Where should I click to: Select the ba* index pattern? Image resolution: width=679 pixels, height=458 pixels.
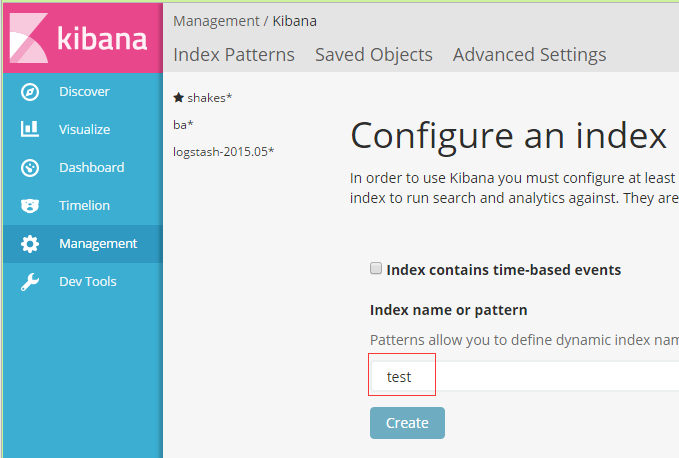click(x=183, y=125)
